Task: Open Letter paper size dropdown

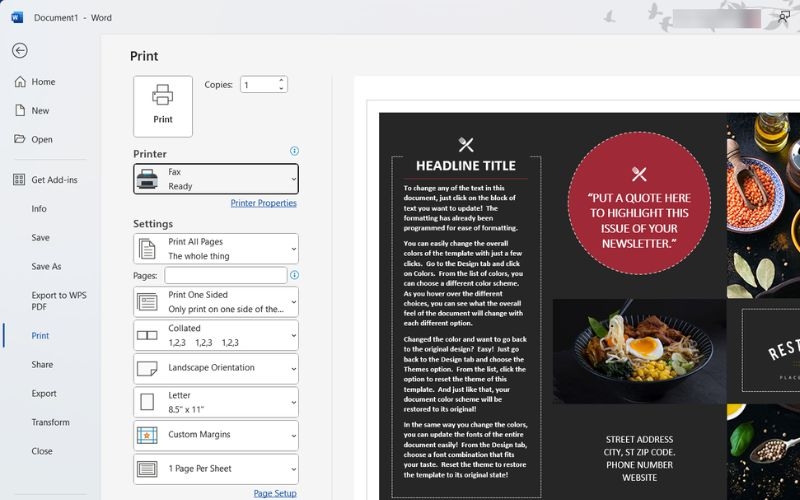Action: [x=216, y=402]
